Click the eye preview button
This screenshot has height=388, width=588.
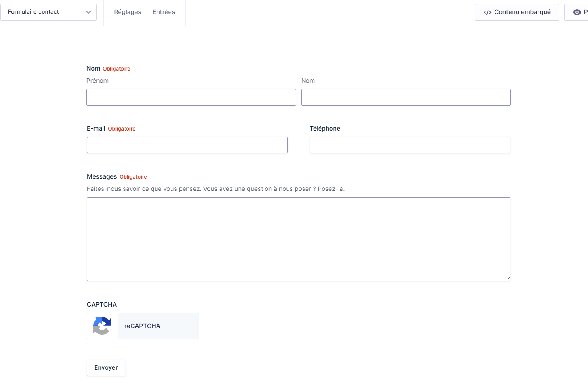pos(577,12)
